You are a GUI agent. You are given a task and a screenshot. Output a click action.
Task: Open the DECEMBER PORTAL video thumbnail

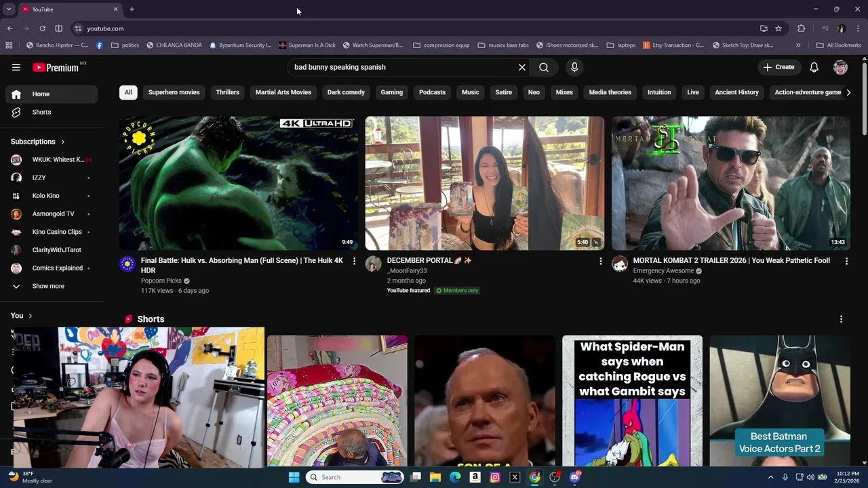pyautogui.click(x=485, y=183)
